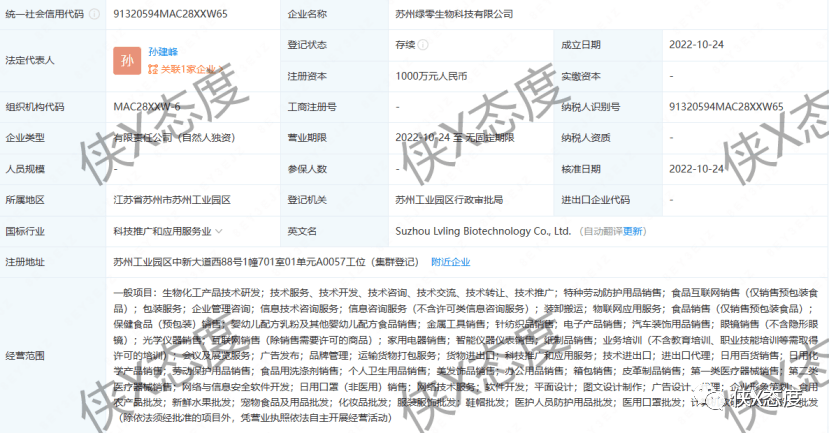Select company name 苏州绿零生物科技有限公司
Image resolution: width=829 pixels, height=434 pixels.
tap(454, 14)
